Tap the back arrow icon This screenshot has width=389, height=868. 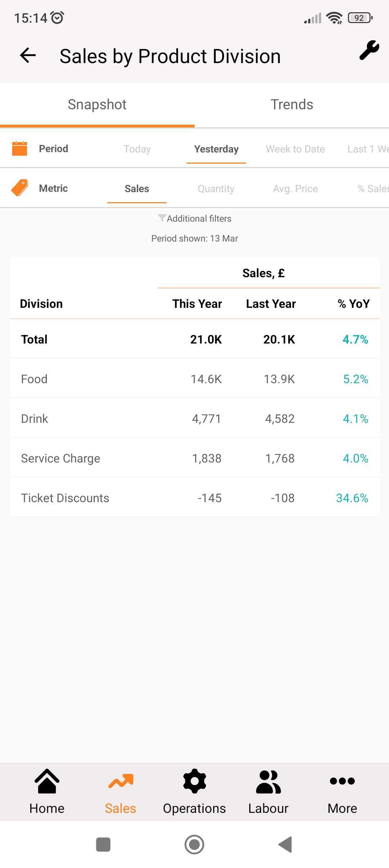pos(28,56)
